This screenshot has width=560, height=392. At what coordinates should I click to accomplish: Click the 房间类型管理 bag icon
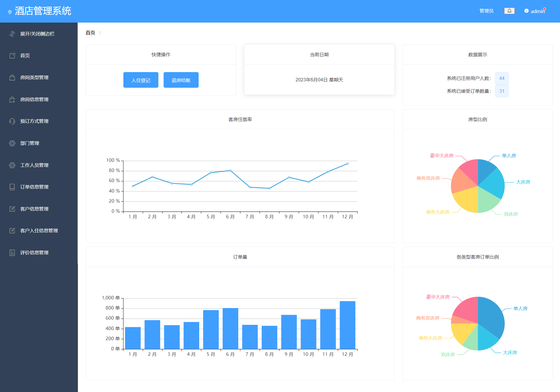[12, 78]
